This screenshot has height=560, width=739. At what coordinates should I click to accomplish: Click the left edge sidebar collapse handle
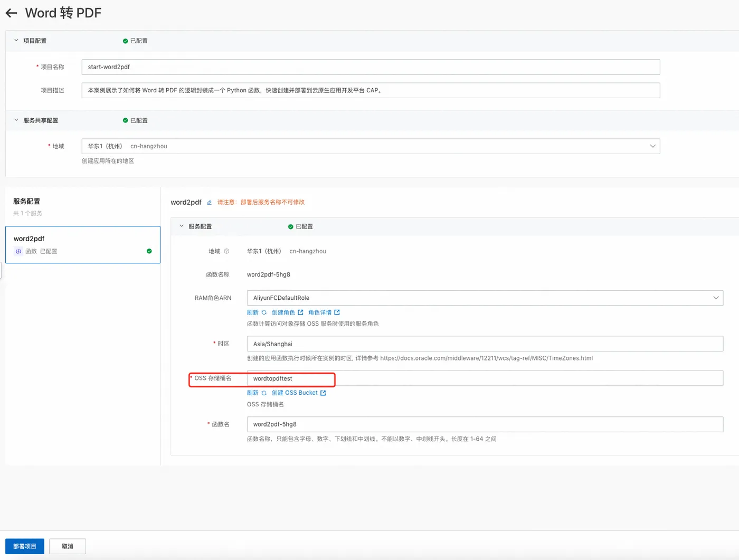tap(1, 271)
